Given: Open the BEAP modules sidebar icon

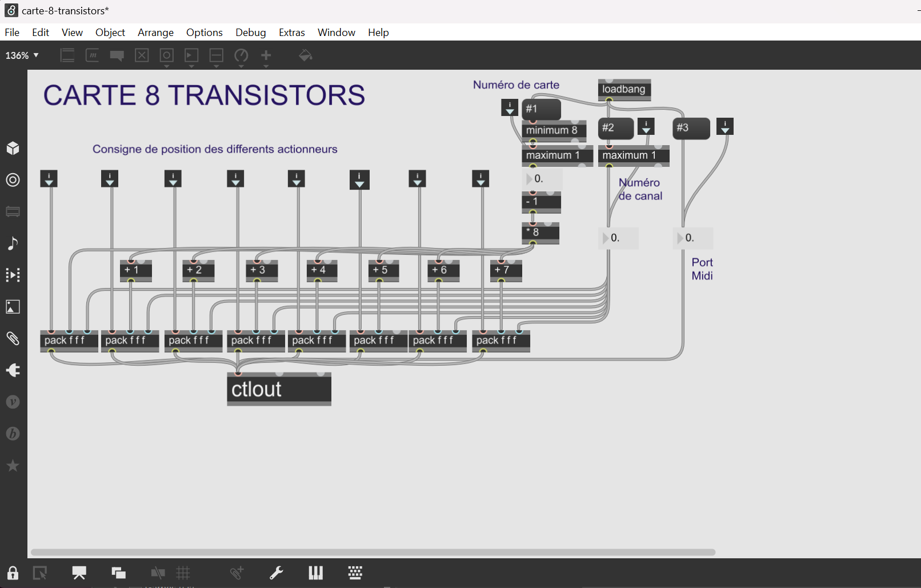Looking at the screenshot, I should pos(13,434).
